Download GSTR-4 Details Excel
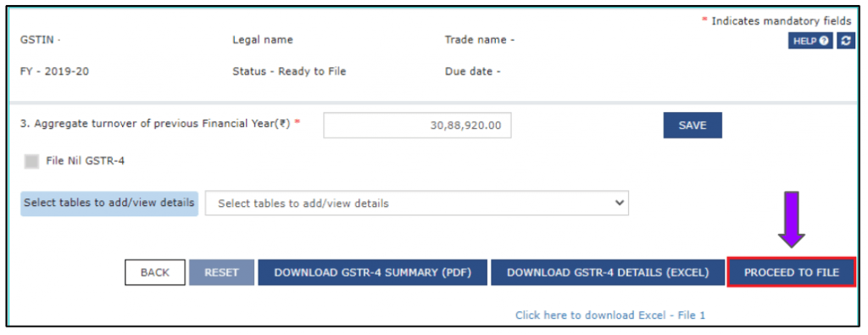The height and width of the screenshot is (335, 868). point(608,272)
